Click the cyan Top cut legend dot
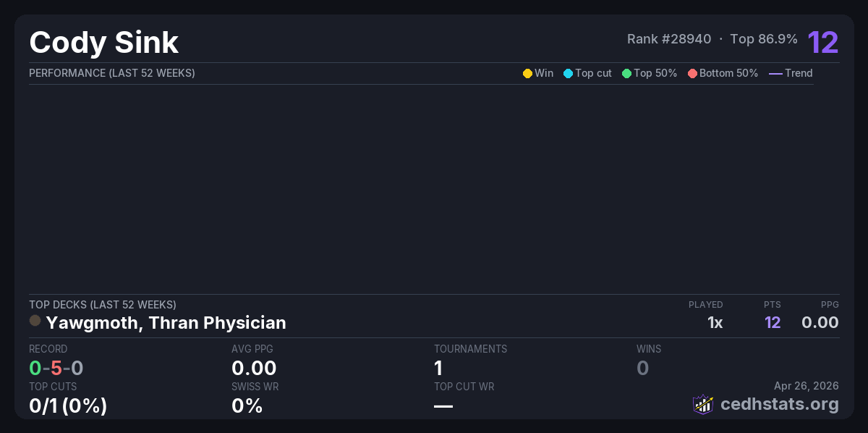Screen dimensions: 868x433 [x=568, y=73]
